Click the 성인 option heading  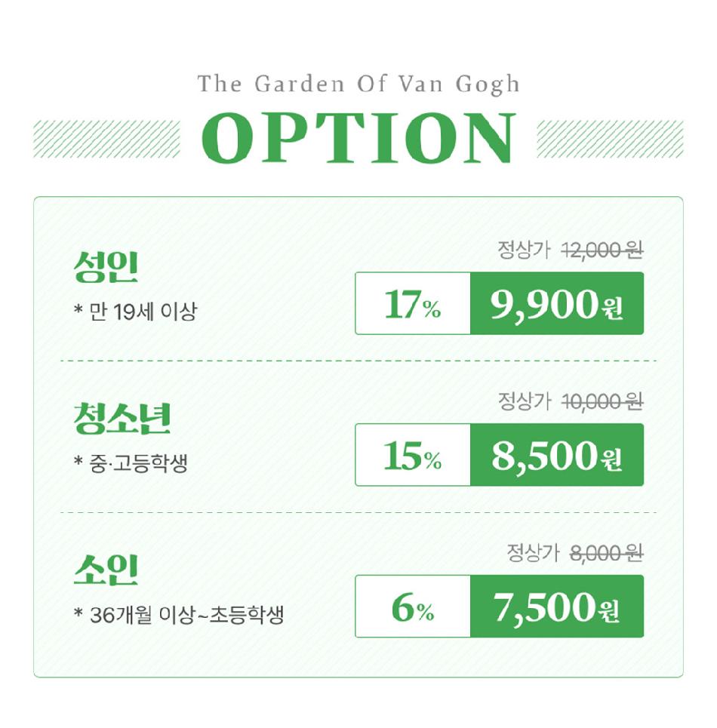(106, 267)
